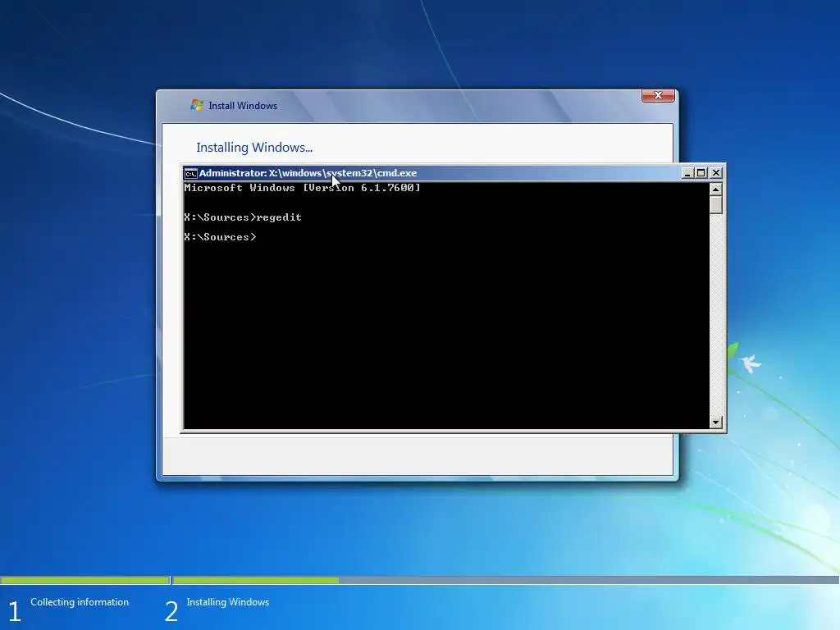Click the command prompt scroll up arrow

715,189
